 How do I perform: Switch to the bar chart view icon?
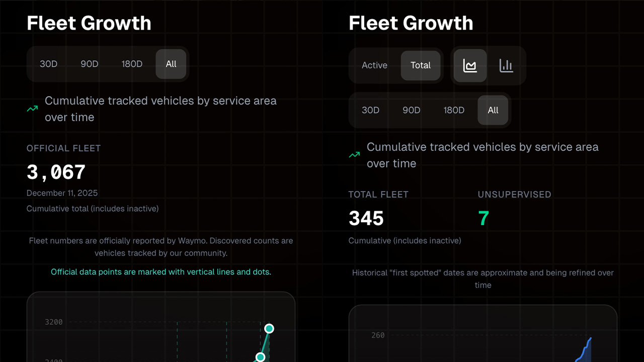(x=506, y=65)
